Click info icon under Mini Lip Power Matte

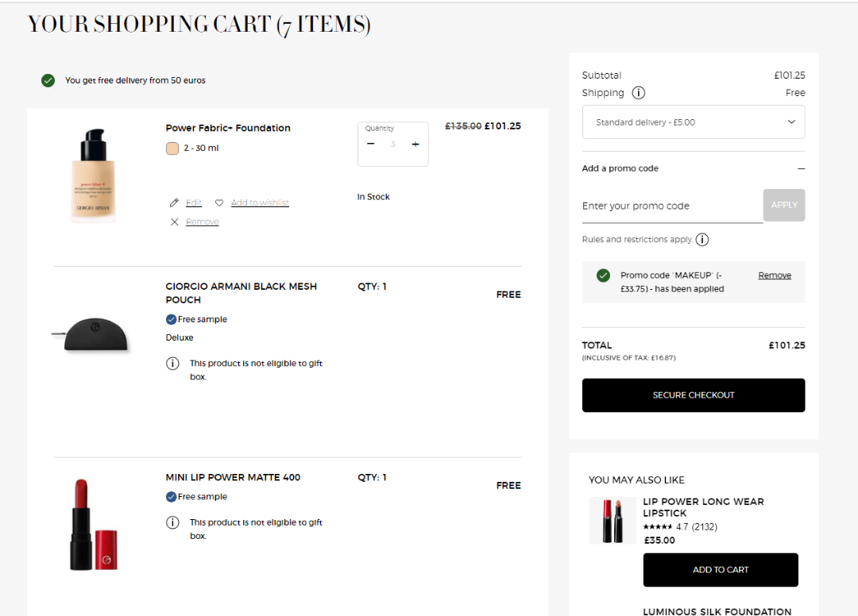pyautogui.click(x=172, y=522)
